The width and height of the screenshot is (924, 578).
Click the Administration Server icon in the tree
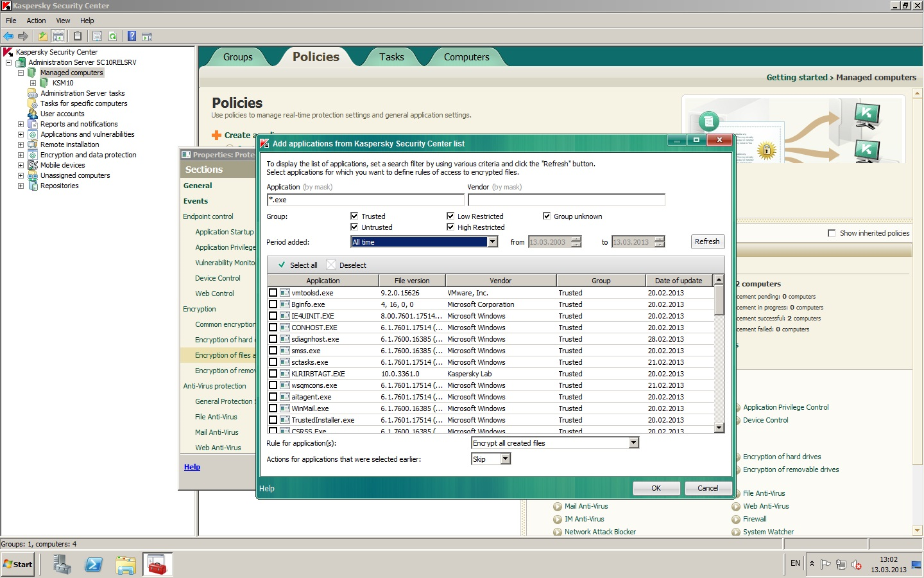21,62
